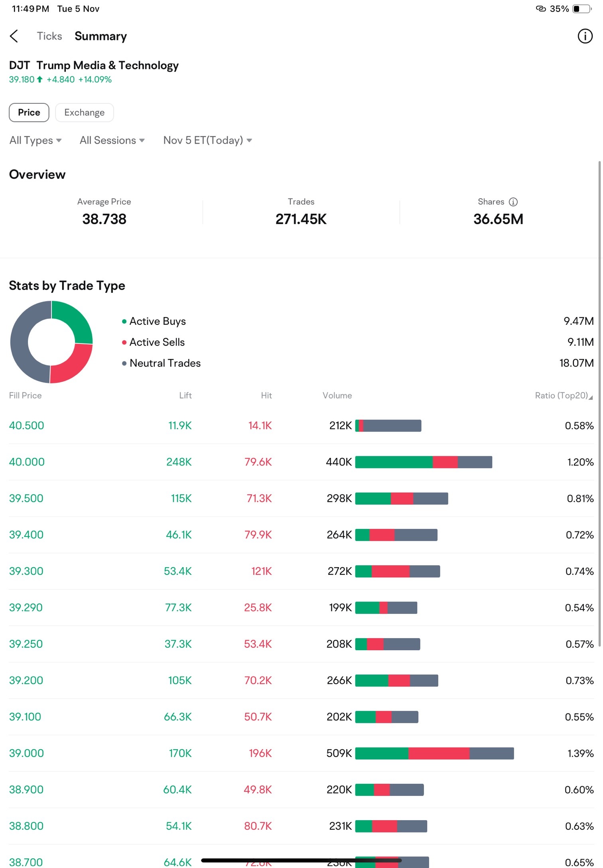The width and height of the screenshot is (603, 868).
Task: Tap the Active Buys amount 9.47M
Action: coord(579,321)
